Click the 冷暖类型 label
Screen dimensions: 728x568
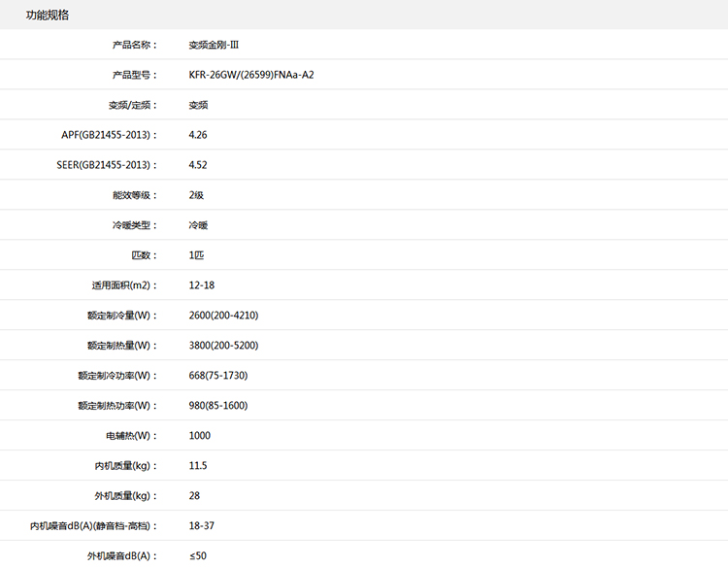point(135,225)
